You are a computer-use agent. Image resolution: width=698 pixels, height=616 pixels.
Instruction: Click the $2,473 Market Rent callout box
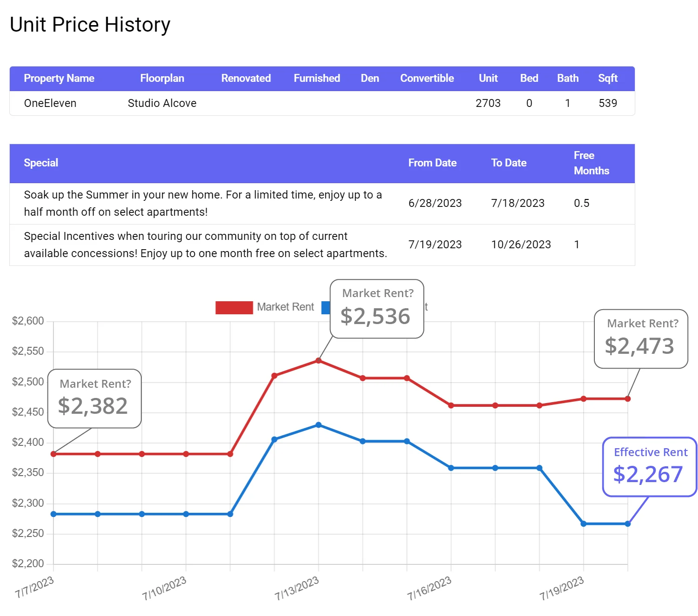pos(641,339)
